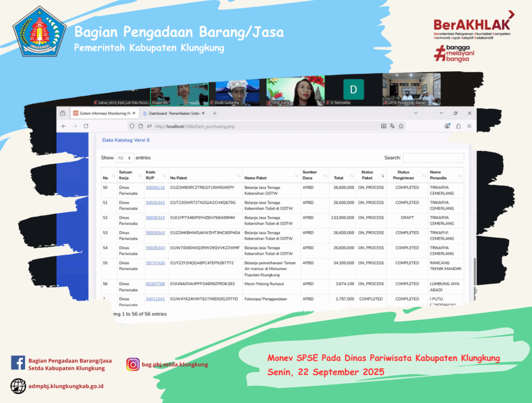
Task: Open the Show entries dropdown
Action: [124, 158]
